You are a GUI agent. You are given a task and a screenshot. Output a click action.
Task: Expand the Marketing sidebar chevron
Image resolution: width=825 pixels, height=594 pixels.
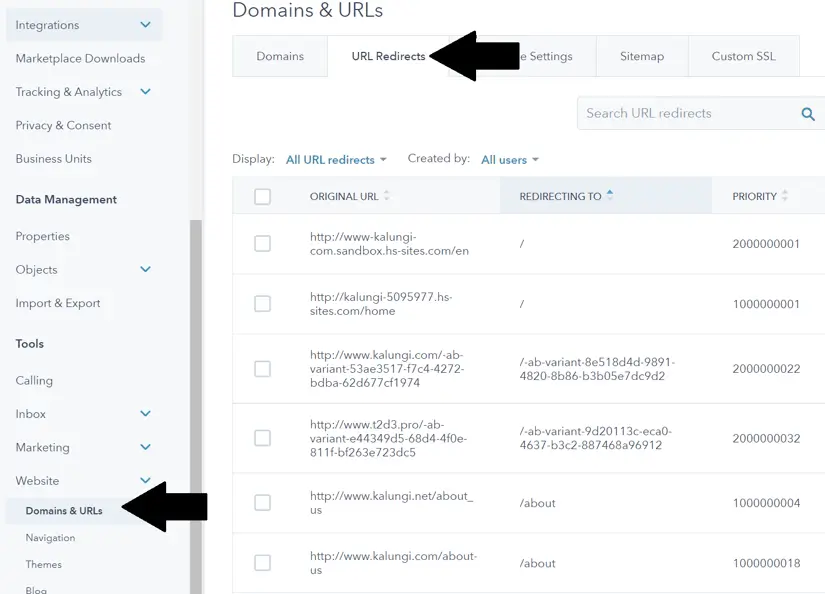pos(146,447)
